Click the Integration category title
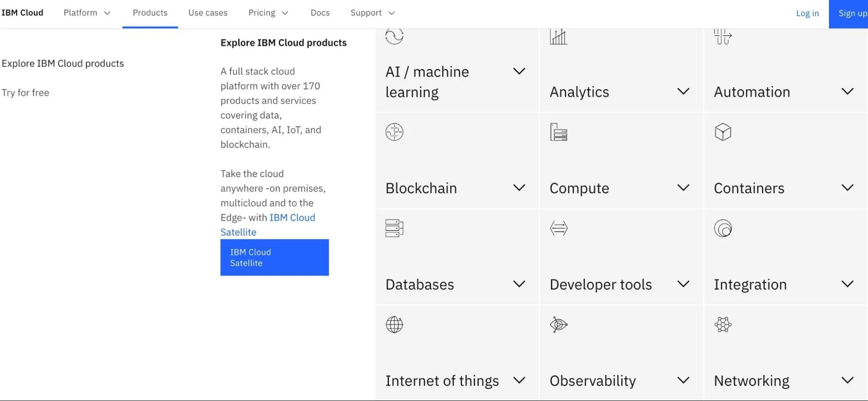The height and width of the screenshot is (401, 868). [750, 285]
